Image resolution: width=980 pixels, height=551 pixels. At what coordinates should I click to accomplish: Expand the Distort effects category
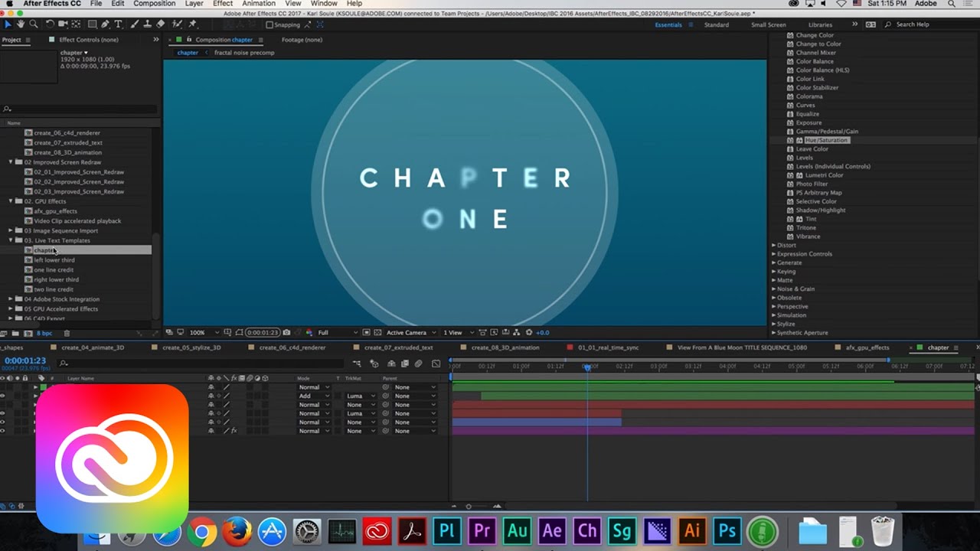click(774, 246)
